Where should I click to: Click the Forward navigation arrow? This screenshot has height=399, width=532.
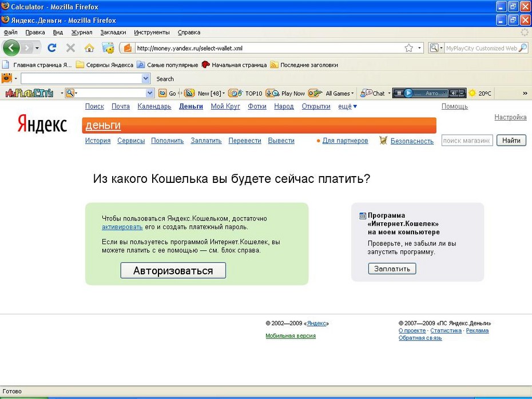pos(27,48)
